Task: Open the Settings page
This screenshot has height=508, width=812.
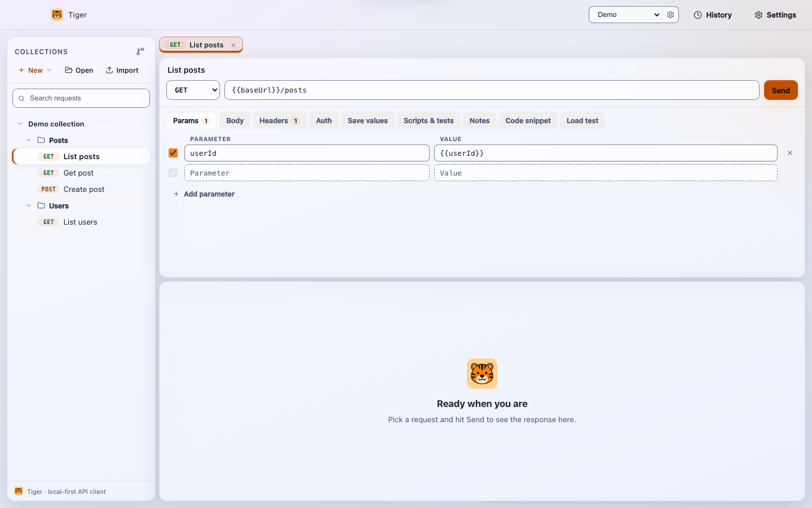Action: (775, 15)
